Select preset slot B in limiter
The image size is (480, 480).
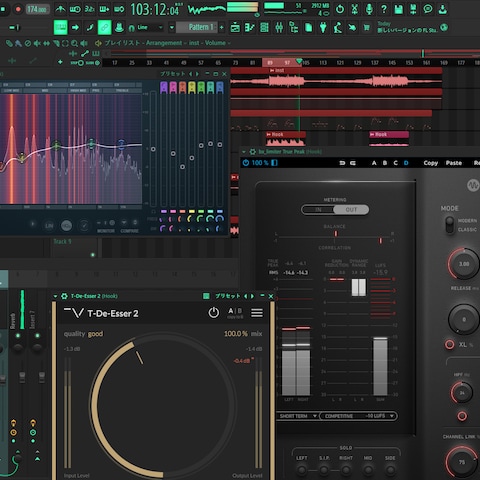(385, 163)
